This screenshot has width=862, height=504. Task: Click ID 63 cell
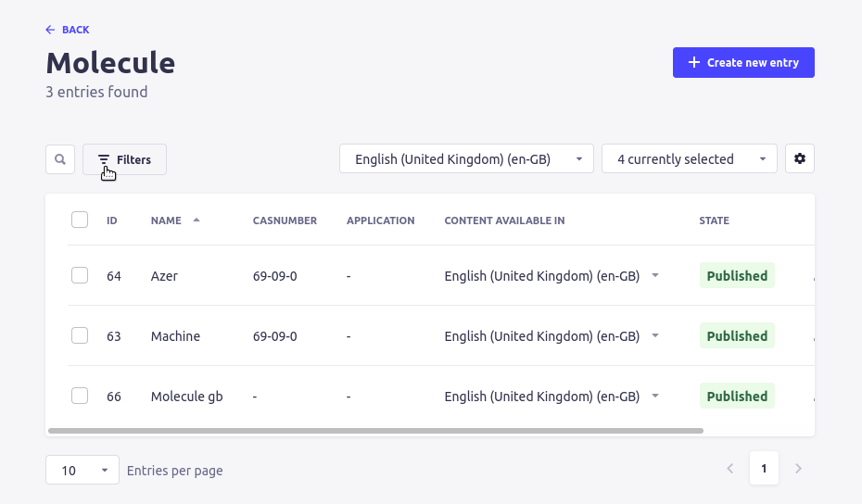click(114, 336)
